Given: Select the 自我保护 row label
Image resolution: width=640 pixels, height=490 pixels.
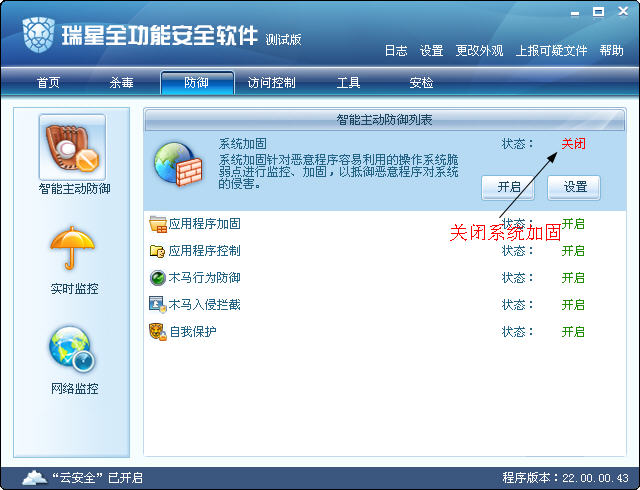Looking at the screenshot, I should pyautogui.click(x=193, y=332).
